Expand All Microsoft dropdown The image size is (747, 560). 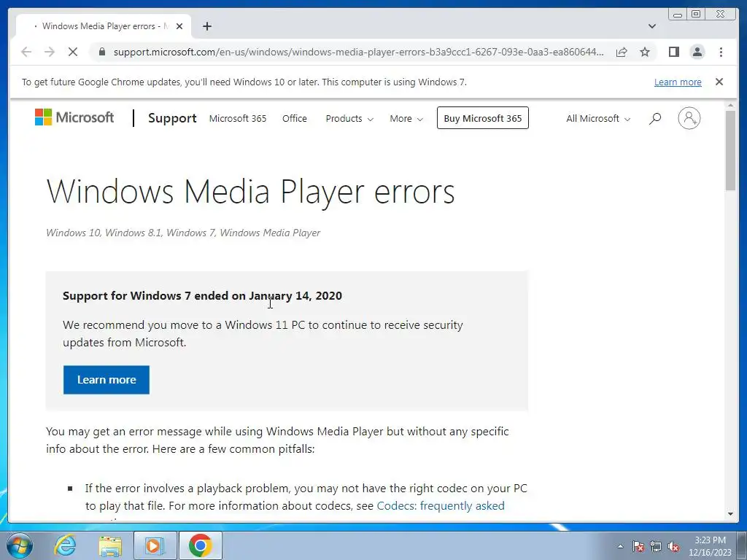pos(598,118)
